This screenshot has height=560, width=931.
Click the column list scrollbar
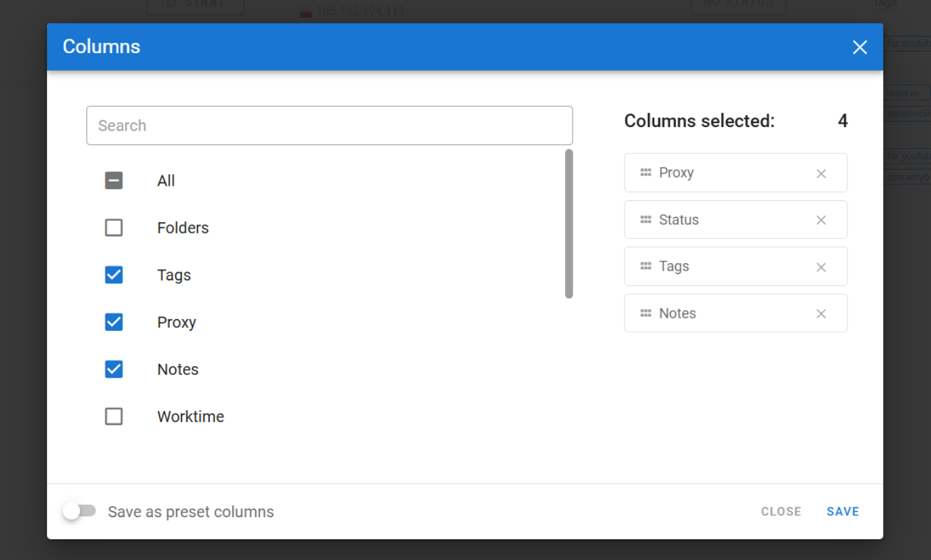[x=568, y=224]
